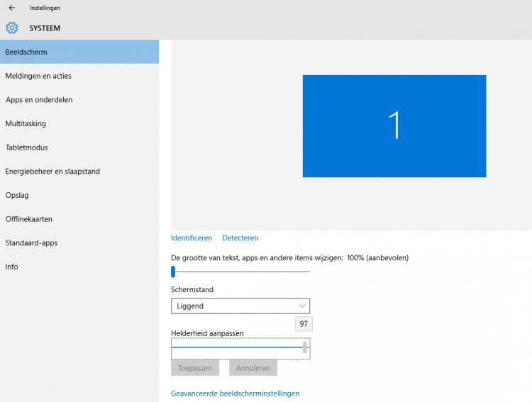Open the Beeldscherm settings section
The height and width of the screenshot is (402, 532).
26,52
